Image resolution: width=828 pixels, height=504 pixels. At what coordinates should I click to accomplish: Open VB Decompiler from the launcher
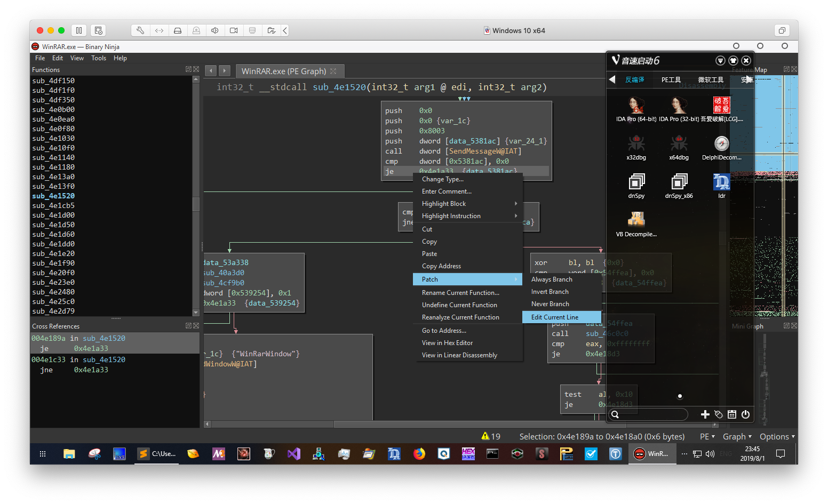636,225
